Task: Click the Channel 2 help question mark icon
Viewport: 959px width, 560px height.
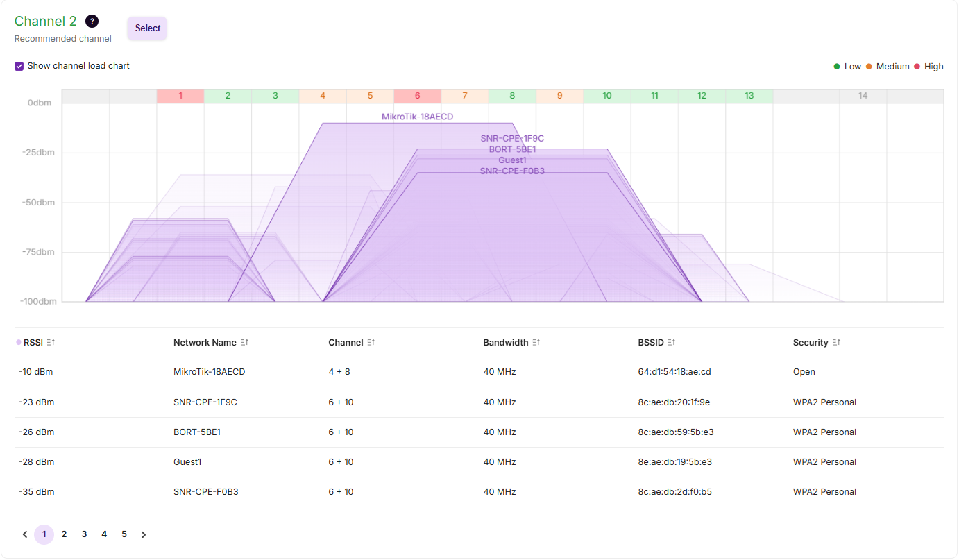Action: (x=92, y=22)
